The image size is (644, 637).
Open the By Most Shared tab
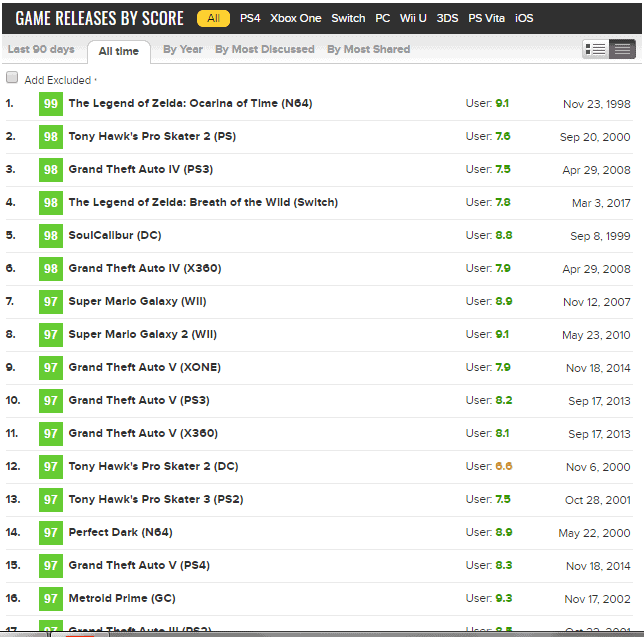tap(368, 49)
